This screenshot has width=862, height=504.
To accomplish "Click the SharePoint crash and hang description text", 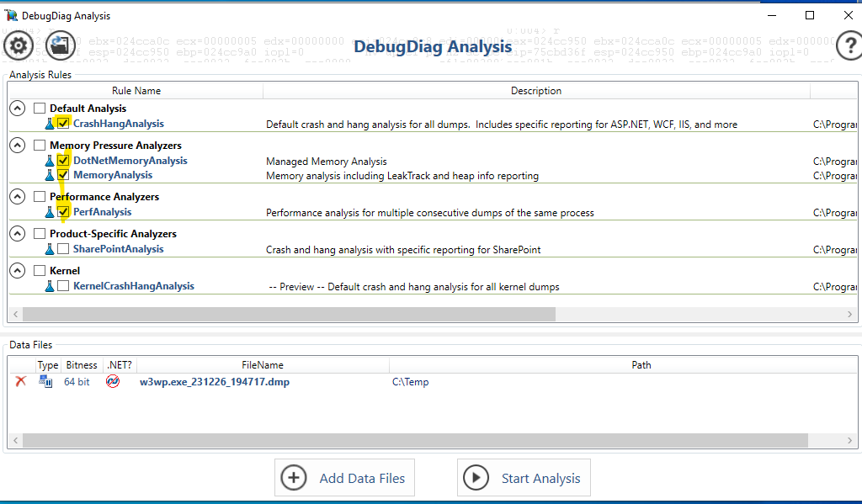I will click(x=403, y=250).
